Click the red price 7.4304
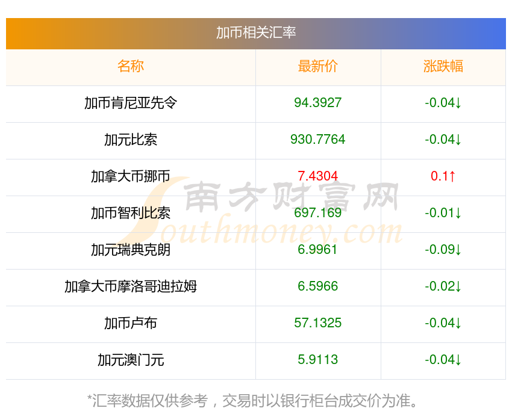 click(x=317, y=176)
